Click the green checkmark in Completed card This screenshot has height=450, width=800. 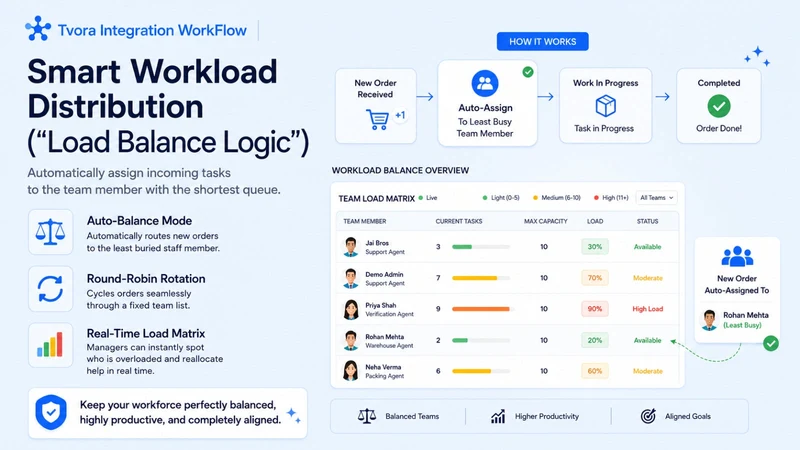(719, 106)
